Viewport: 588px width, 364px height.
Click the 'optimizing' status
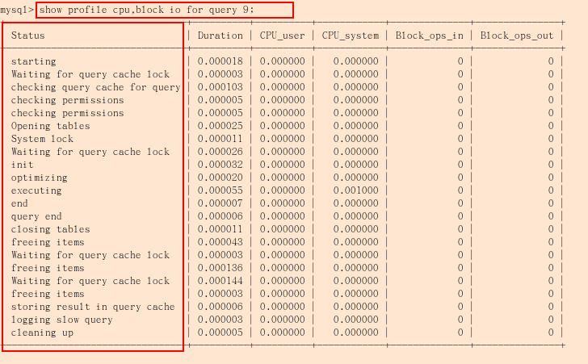pos(39,178)
